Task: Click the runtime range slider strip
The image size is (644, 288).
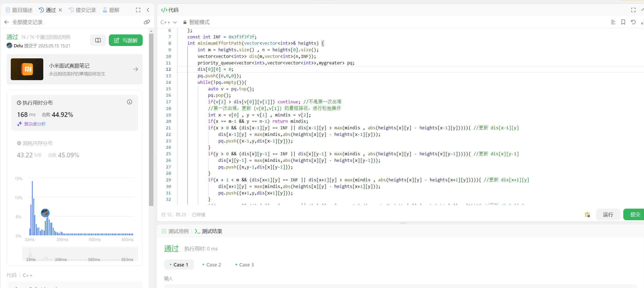Action: tap(80, 254)
